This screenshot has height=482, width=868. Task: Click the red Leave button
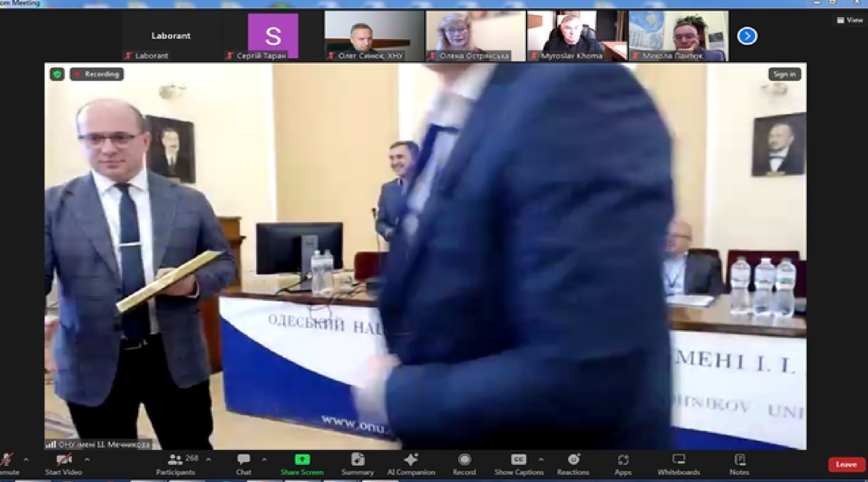(x=846, y=465)
